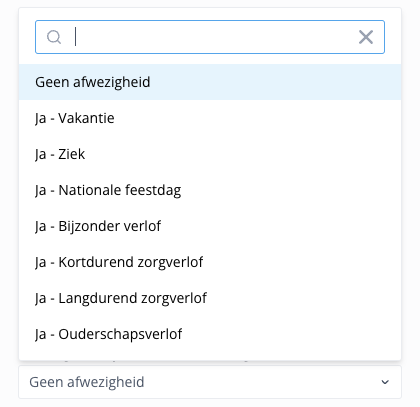Screen dimensions: 420x407
Task: Select the parental leave Ouderschapsverlof item
Action: pyautogui.click(x=210, y=334)
